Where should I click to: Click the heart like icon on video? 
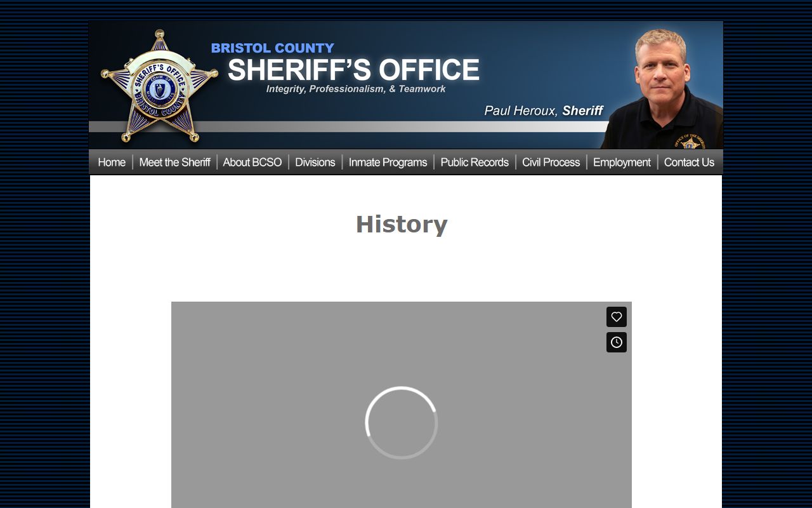[616, 317]
